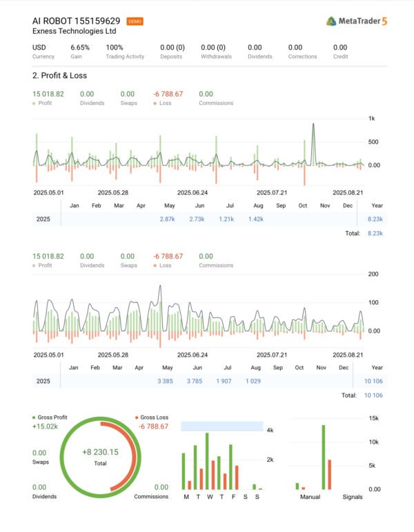Select the Jun column header in the first table
The height and width of the screenshot is (532, 414).
[199, 206]
